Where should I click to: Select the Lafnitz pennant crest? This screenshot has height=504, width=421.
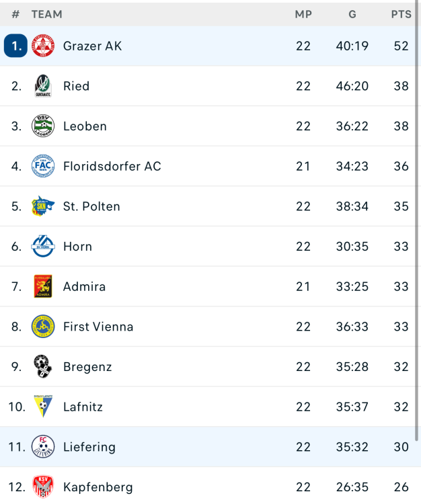43,407
